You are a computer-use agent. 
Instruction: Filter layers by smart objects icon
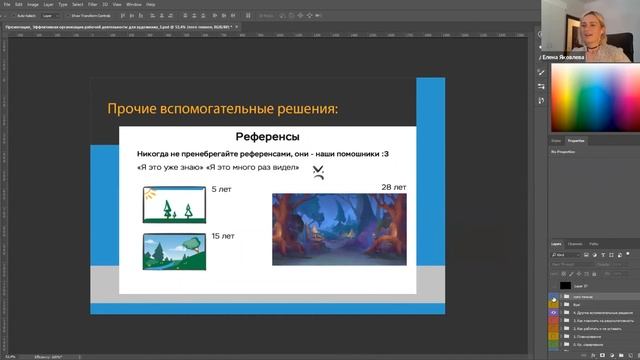tap(620, 255)
